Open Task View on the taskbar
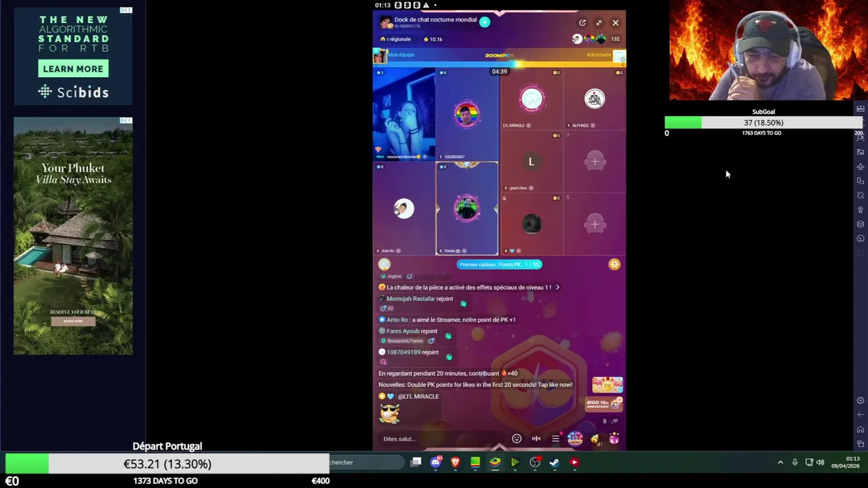The image size is (868, 488). pos(416,462)
